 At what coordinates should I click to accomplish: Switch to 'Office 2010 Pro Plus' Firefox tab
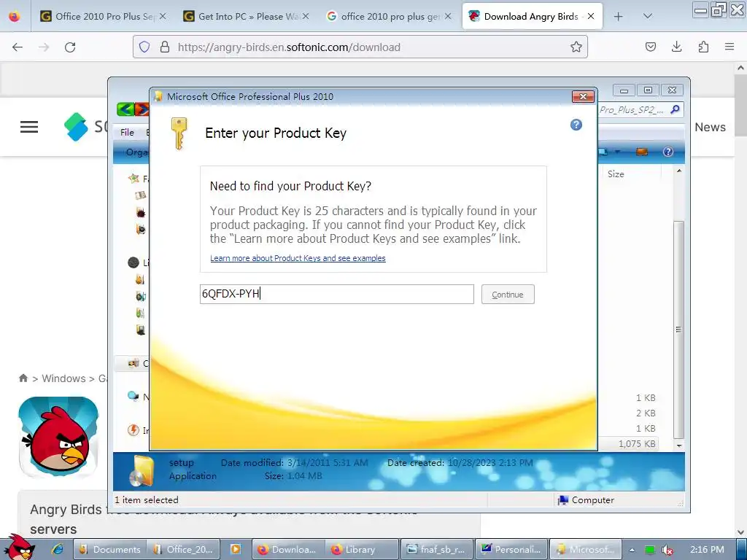(x=104, y=16)
